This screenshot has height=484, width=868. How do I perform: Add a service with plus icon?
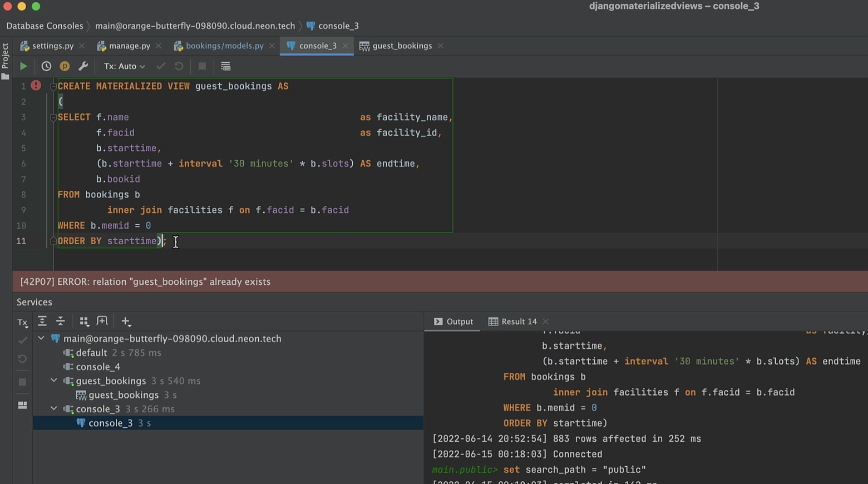[126, 321]
